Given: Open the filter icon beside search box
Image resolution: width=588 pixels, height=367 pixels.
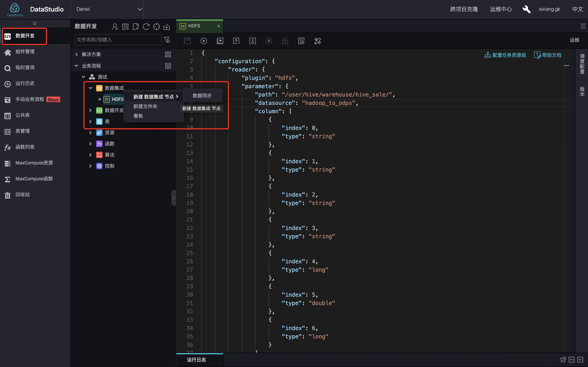Looking at the screenshot, I should pos(167,40).
